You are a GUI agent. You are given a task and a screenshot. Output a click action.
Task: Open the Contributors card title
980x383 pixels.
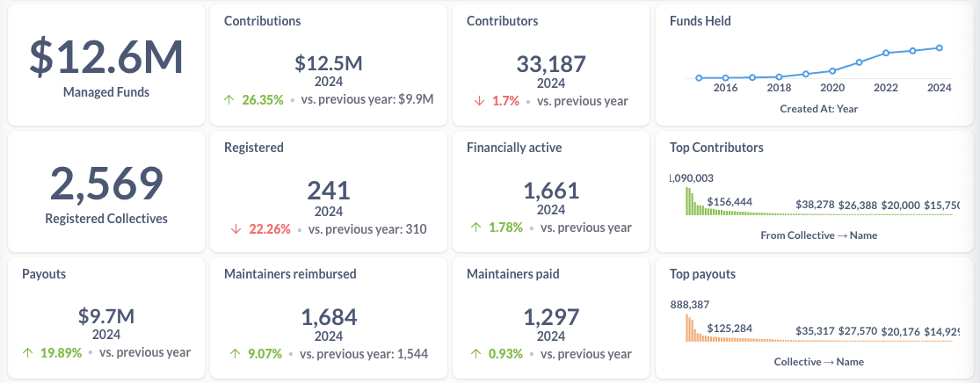[502, 20]
